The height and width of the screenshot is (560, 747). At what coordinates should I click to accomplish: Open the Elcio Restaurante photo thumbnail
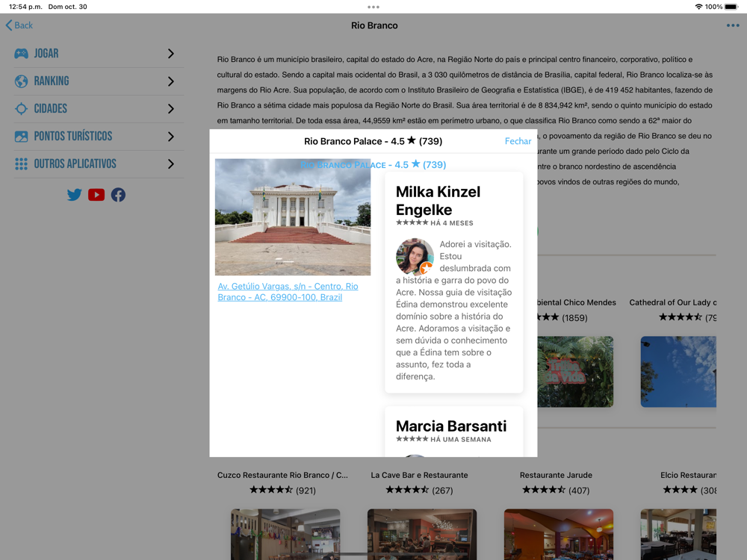678,535
